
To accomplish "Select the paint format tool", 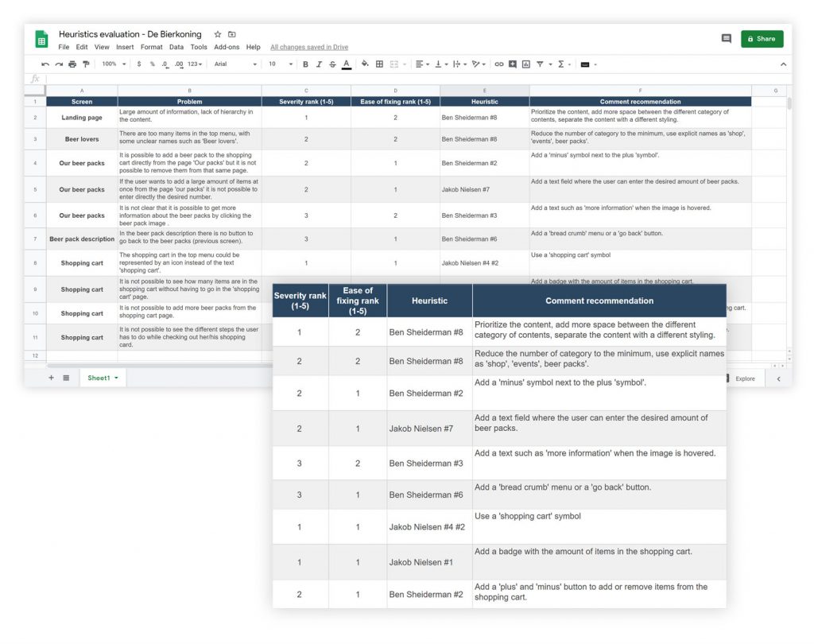I will 86,64.
